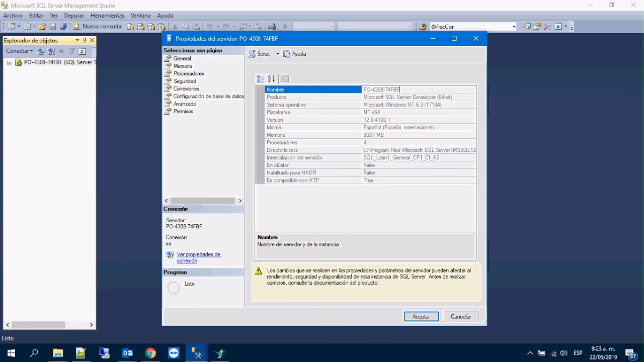Click the page list horizontal scrollbar
644x362 pixels.
[203, 201]
